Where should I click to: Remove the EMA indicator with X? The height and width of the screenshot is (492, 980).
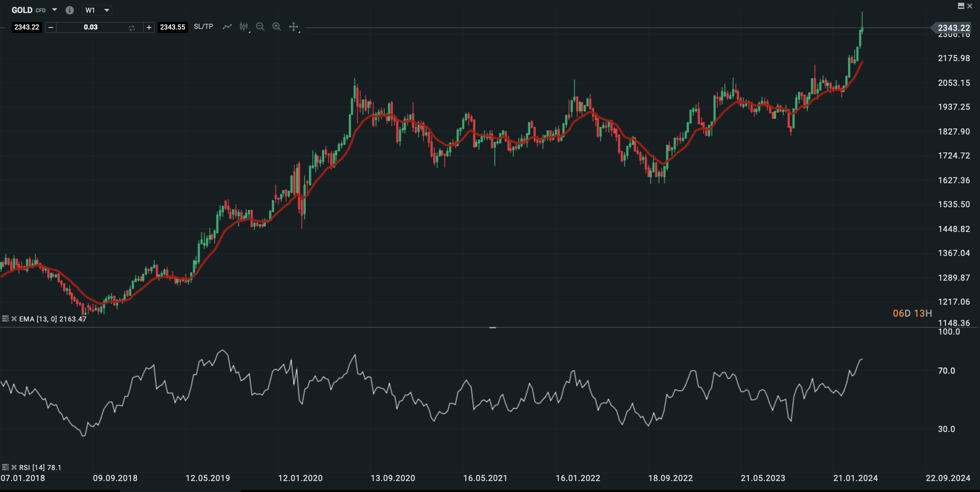[x=14, y=319]
